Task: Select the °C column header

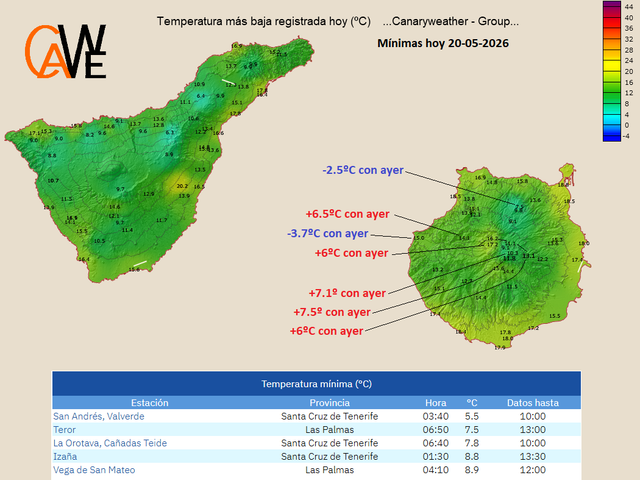Action: coord(472,403)
